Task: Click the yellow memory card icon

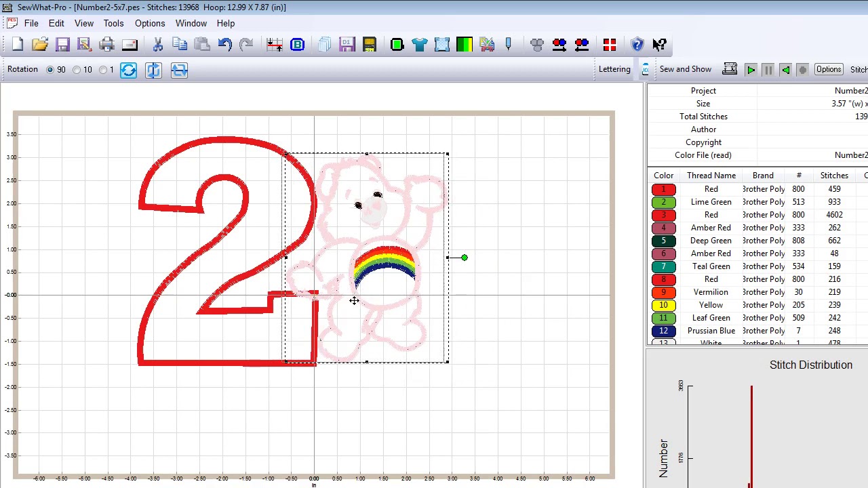Action: (x=369, y=45)
